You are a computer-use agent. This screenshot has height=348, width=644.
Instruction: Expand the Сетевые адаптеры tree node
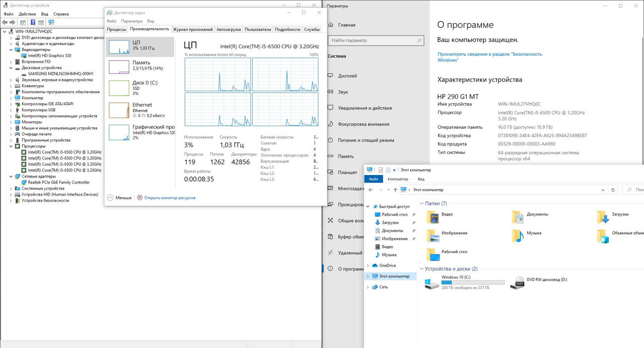pyautogui.click(x=12, y=177)
